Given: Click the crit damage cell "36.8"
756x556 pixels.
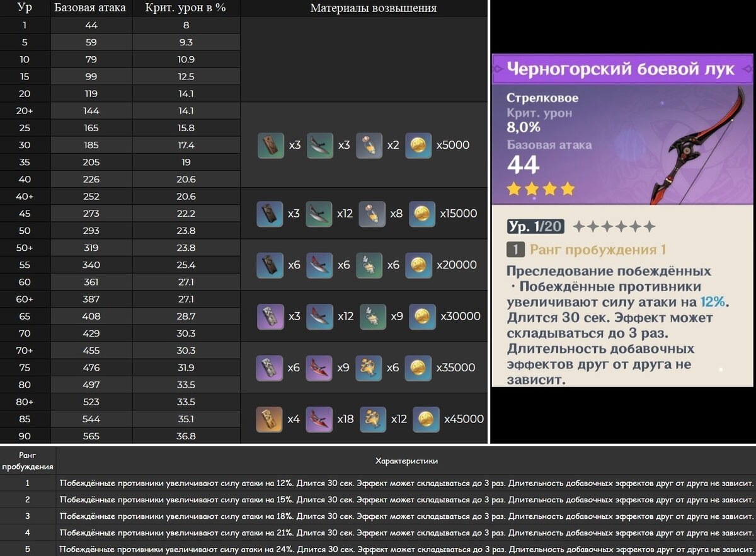Looking at the screenshot, I should [186, 436].
